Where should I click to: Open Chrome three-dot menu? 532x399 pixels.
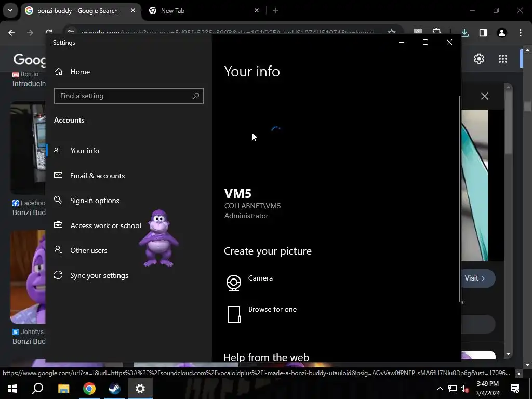(521, 33)
